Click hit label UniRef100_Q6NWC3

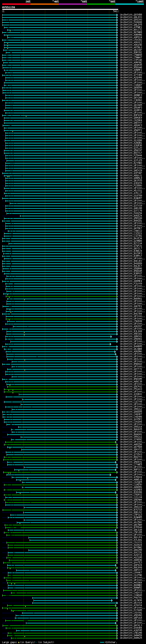pos(131,95)
